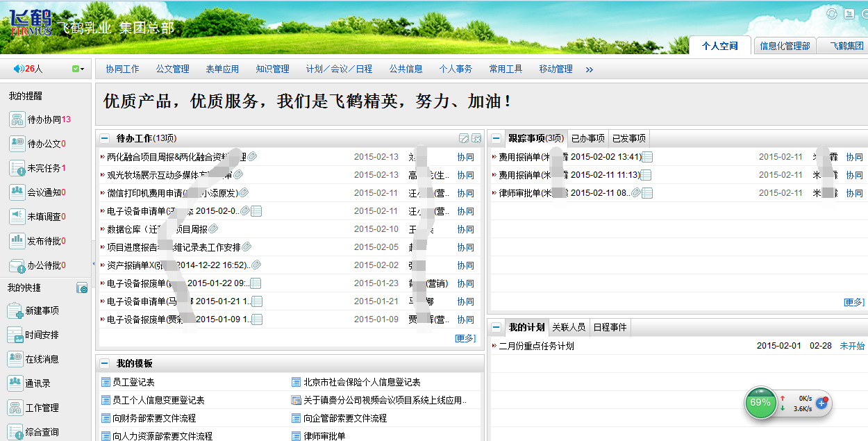The image size is (868, 441).
Task: Switch to the 日程事件 tab
Action: [609, 327]
